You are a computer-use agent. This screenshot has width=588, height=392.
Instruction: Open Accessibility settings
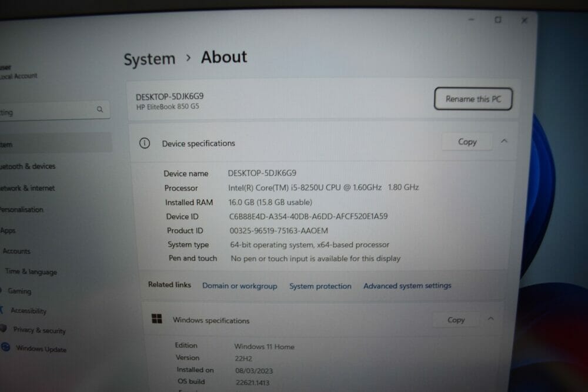point(28,311)
